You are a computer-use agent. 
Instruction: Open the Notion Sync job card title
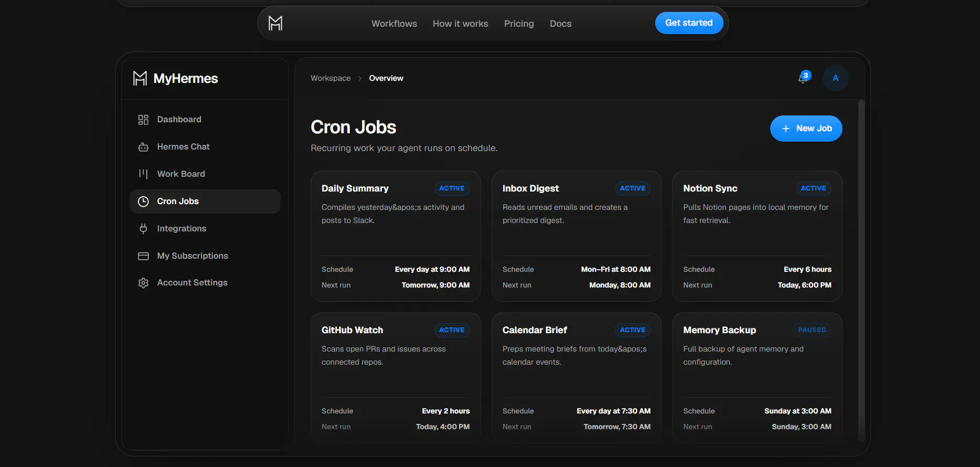[x=710, y=188]
